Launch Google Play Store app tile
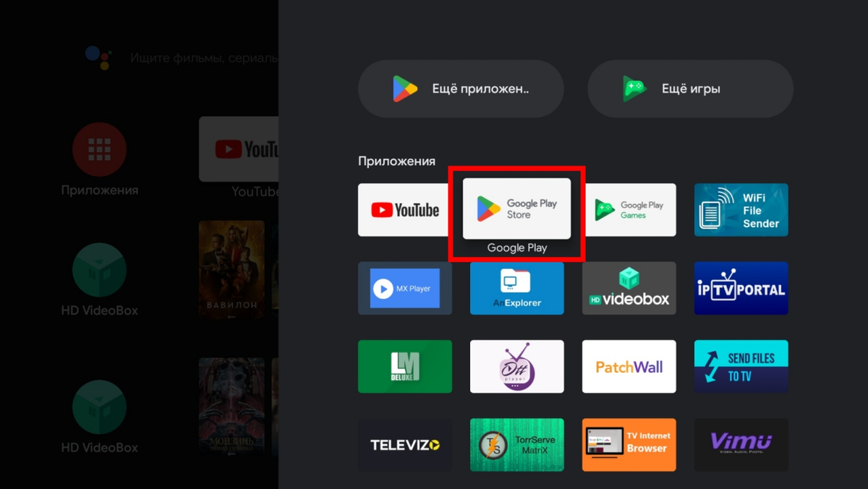Image resolution: width=868 pixels, height=489 pixels. click(516, 209)
